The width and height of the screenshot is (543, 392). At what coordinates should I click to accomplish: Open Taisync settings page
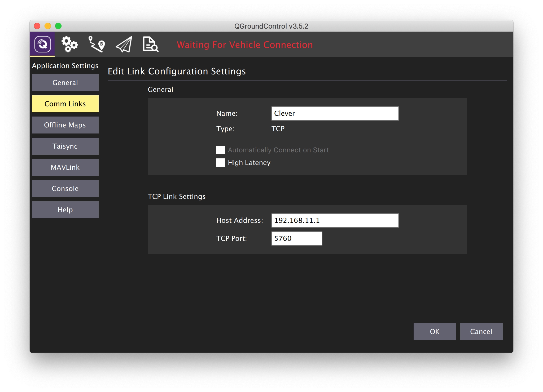65,146
